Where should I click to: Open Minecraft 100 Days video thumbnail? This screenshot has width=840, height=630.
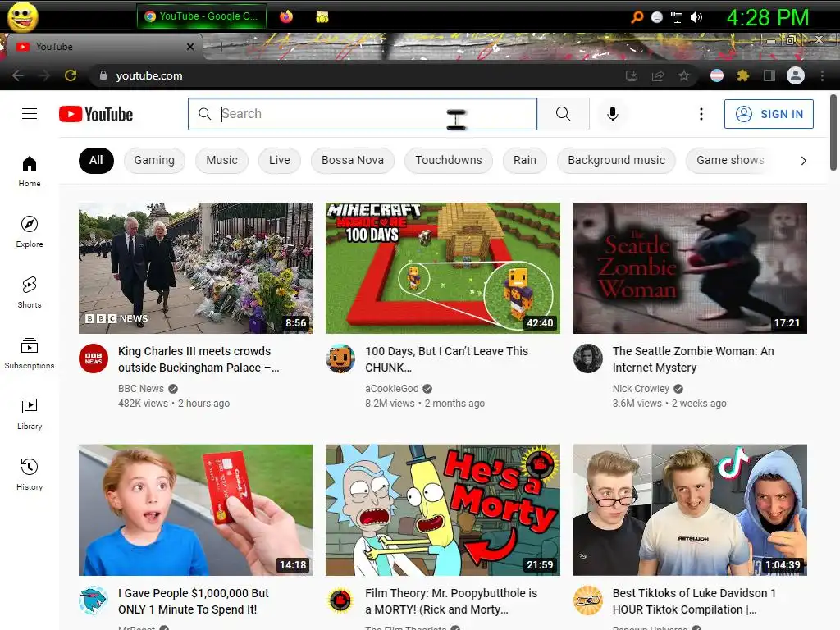point(443,268)
